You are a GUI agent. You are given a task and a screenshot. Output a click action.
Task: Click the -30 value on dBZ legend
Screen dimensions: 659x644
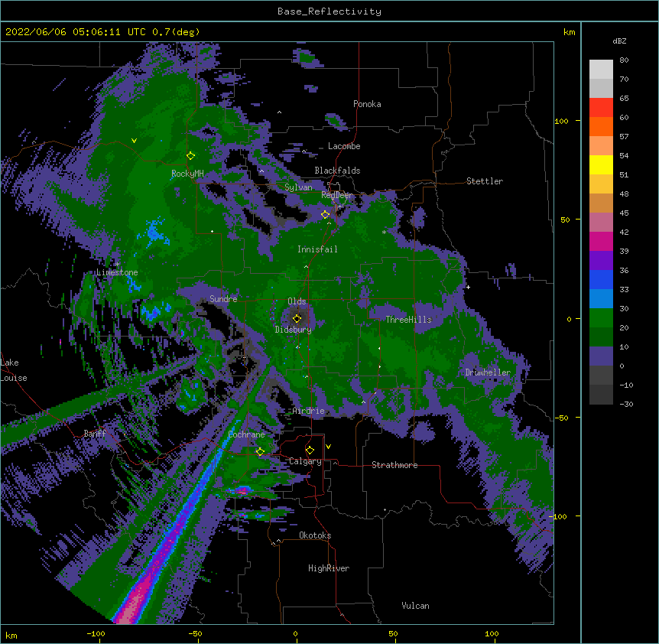click(626, 404)
